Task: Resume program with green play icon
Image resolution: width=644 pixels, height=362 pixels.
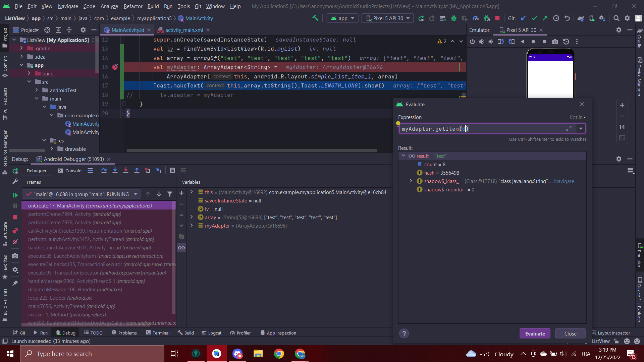Action: click(x=15, y=195)
